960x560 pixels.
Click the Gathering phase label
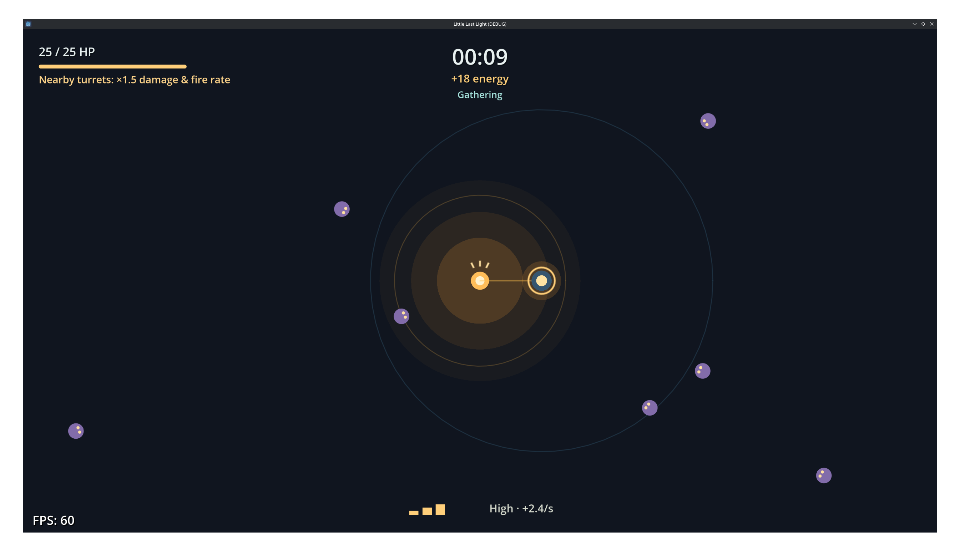[x=480, y=95]
